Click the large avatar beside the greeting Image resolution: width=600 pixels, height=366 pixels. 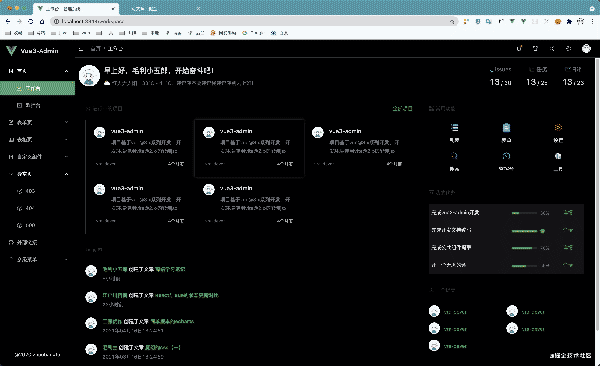[89, 75]
